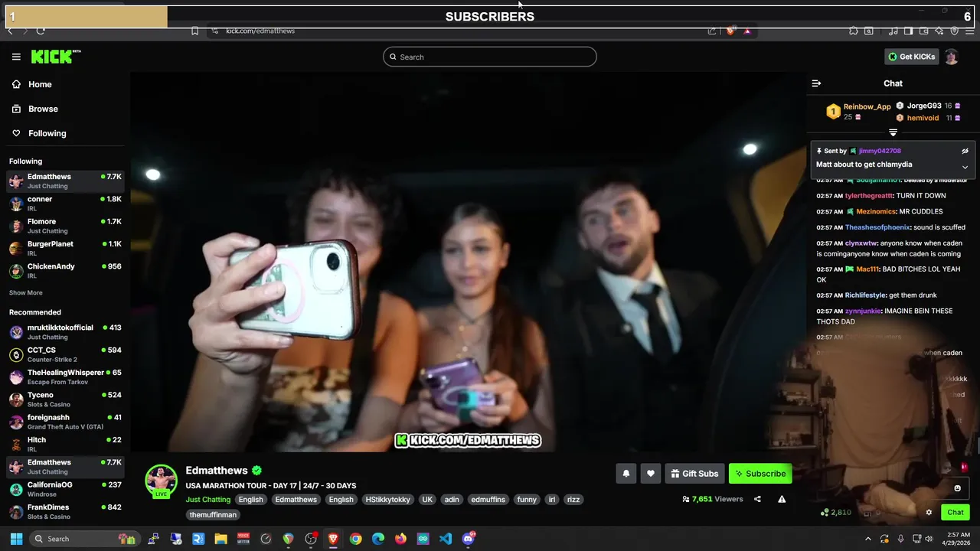The width and height of the screenshot is (980, 551).
Task: Expand the gift leaderboard handle
Action: coord(893,132)
